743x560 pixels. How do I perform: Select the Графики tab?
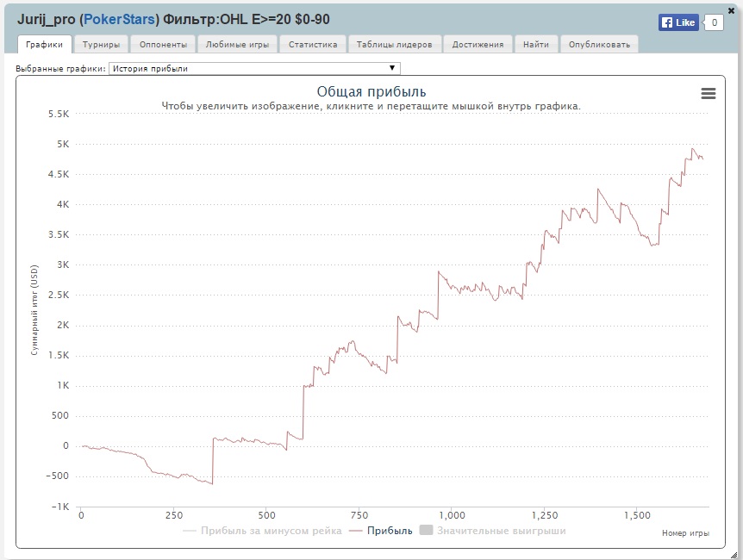[44, 44]
